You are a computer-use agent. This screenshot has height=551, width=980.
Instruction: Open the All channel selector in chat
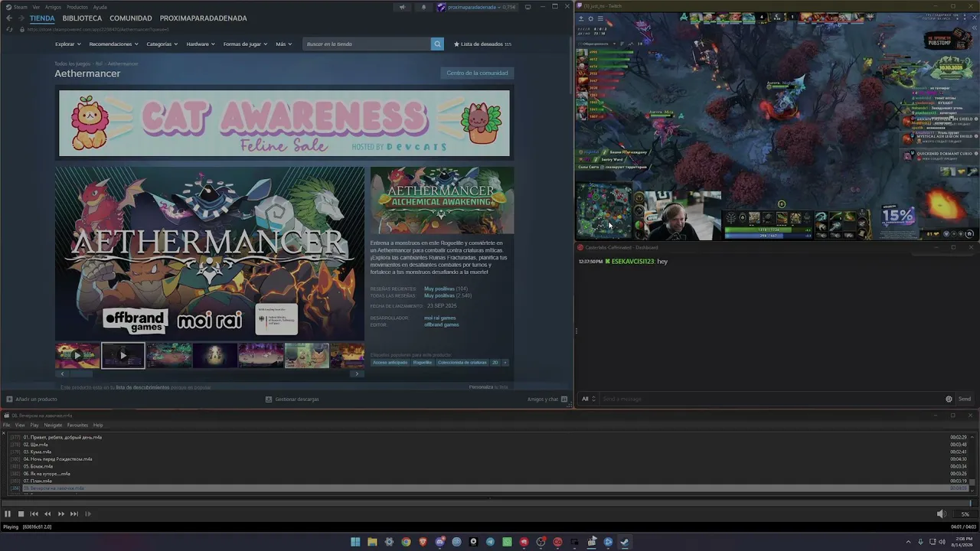point(588,399)
